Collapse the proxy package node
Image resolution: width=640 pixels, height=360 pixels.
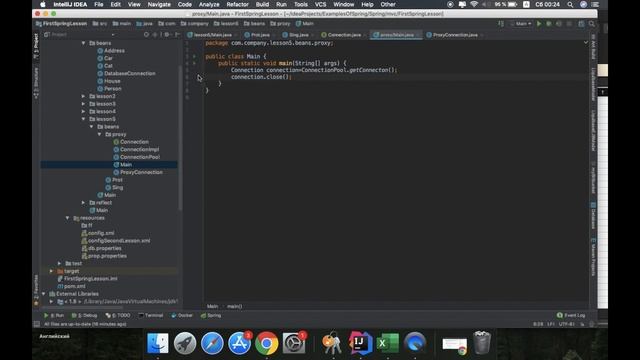(100, 134)
